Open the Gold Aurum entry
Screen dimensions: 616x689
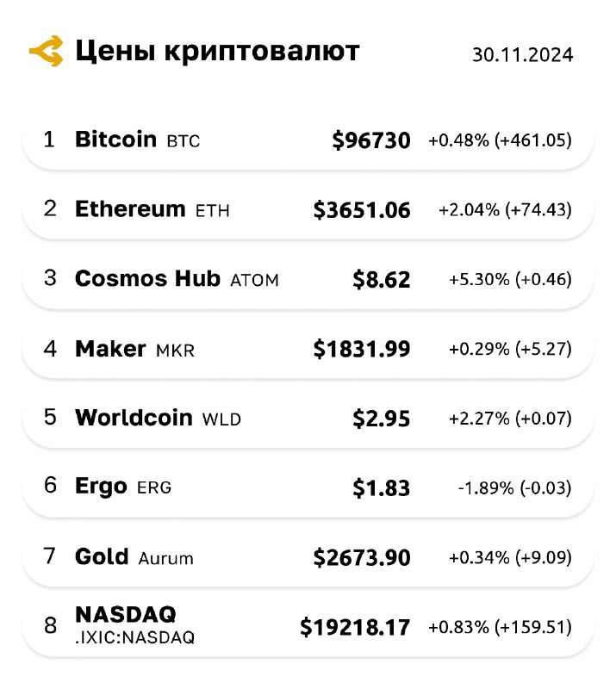(308, 556)
